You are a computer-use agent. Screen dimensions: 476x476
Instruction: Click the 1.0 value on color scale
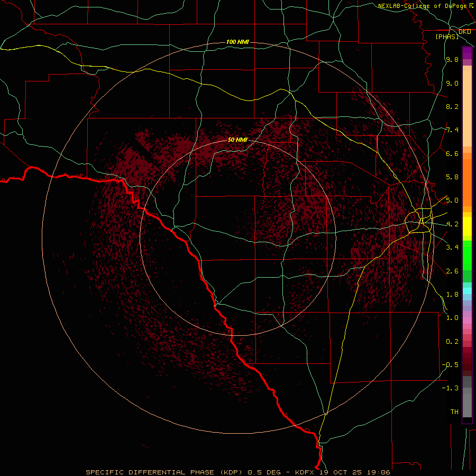(x=452, y=318)
